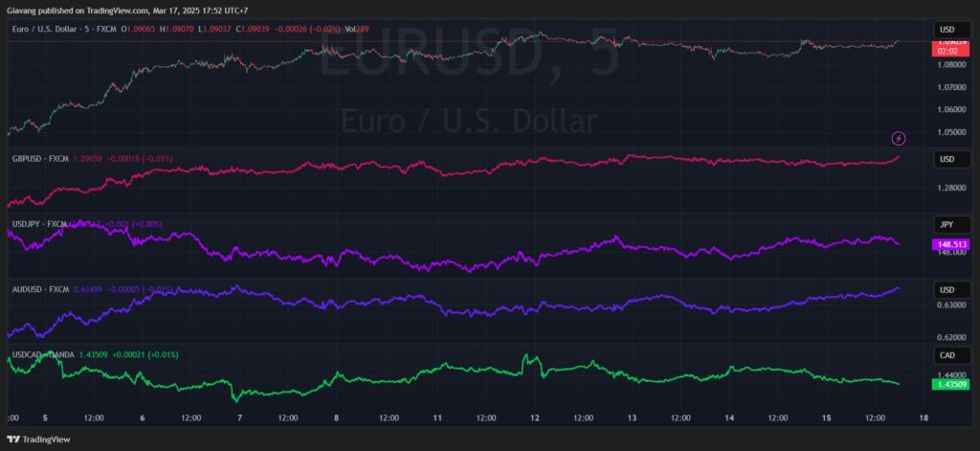Click the purple lightning bolt icon

tap(899, 139)
